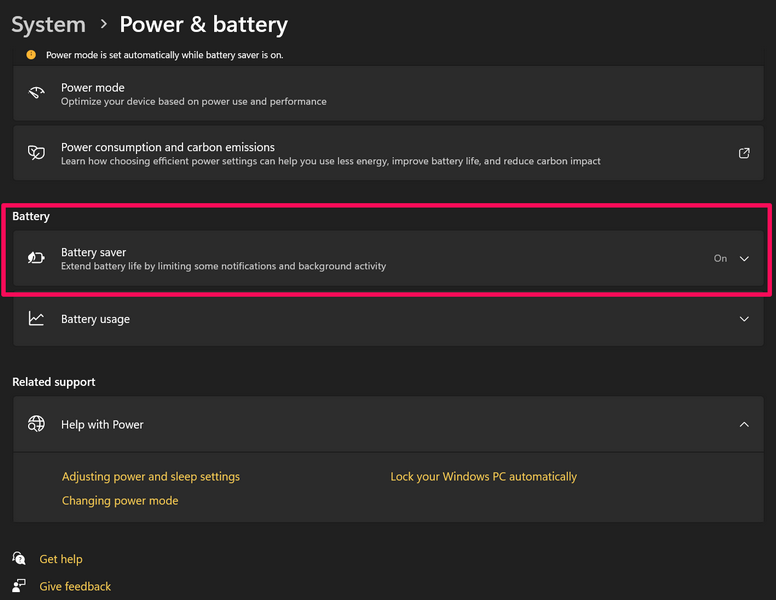Screen dimensions: 776x600
Task: Open Adjusting power and sleep settings link
Action: click(151, 477)
